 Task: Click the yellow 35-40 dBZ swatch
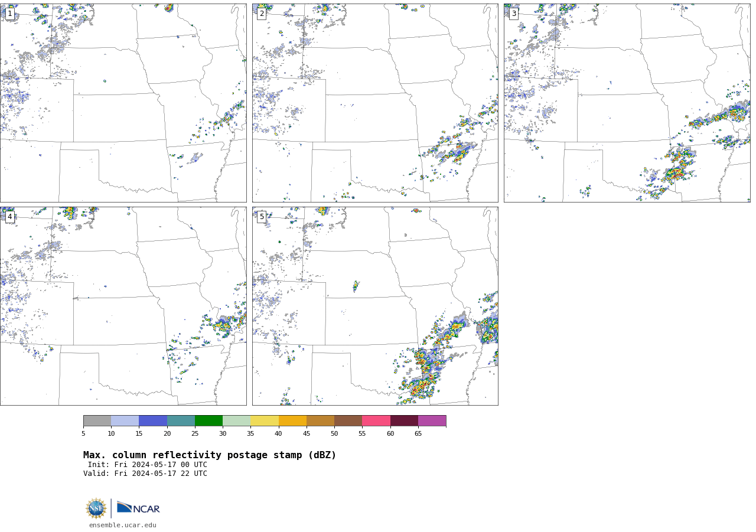(265, 421)
